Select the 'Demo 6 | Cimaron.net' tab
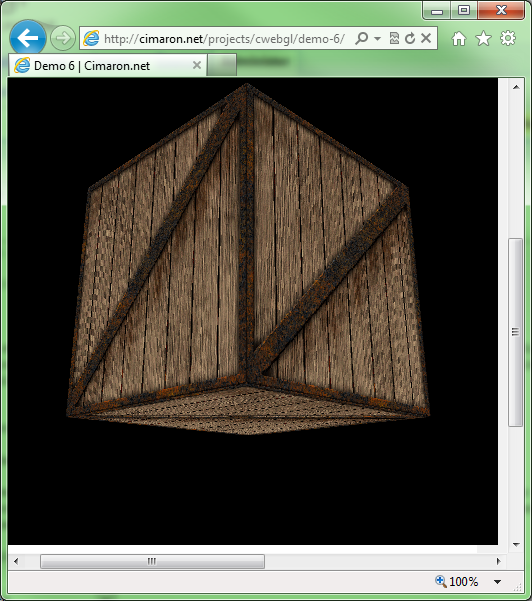The width and height of the screenshot is (532, 601). pyautogui.click(x=107, y=66)
